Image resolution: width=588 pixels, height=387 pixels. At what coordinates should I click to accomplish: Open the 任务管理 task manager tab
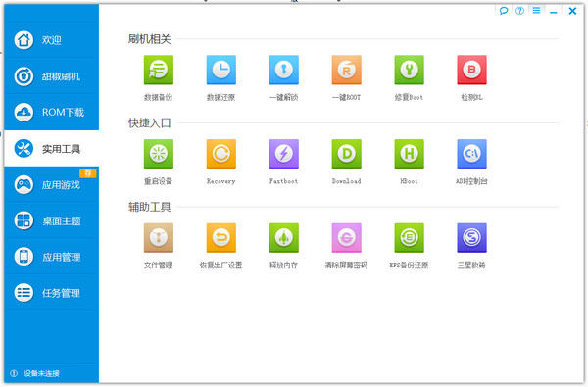[51, 293]
